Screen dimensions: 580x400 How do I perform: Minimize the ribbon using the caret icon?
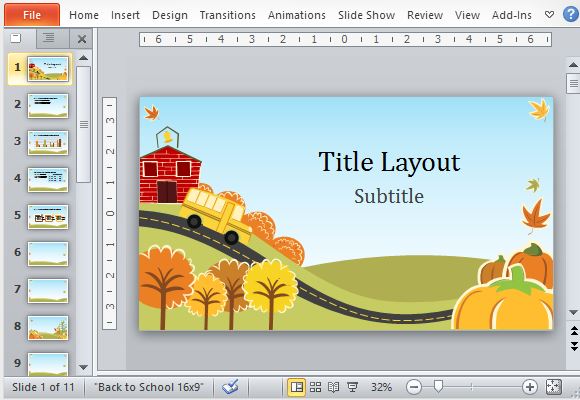tap(550, 15)
